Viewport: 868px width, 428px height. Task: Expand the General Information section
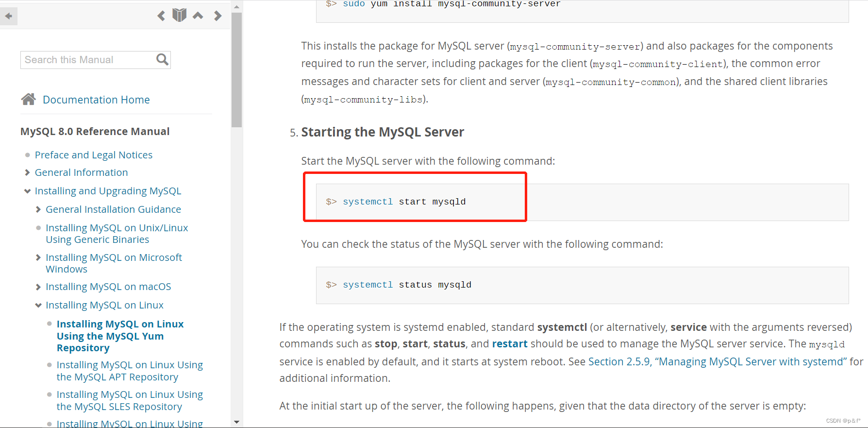27,172
